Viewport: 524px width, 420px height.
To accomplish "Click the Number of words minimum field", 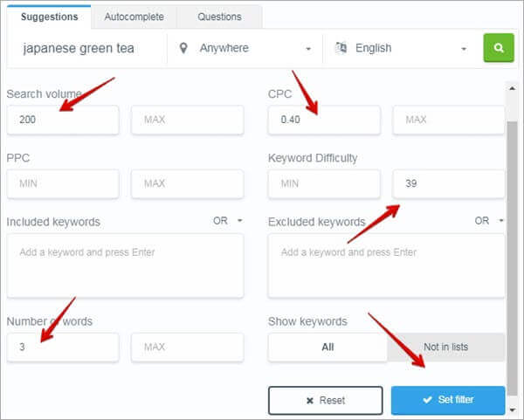I will click(x=63, y=347).
